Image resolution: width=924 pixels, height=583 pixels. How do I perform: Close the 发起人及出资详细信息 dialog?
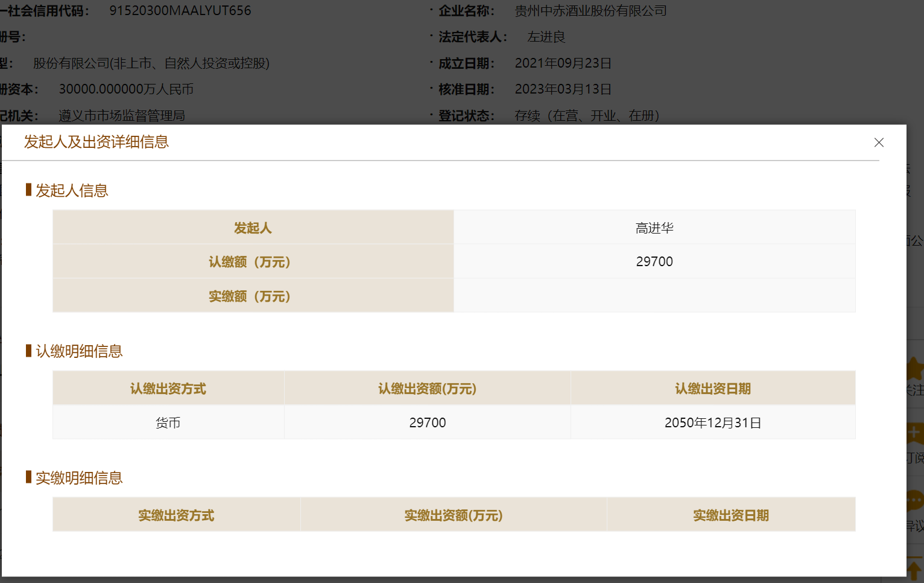pos(879,142)
